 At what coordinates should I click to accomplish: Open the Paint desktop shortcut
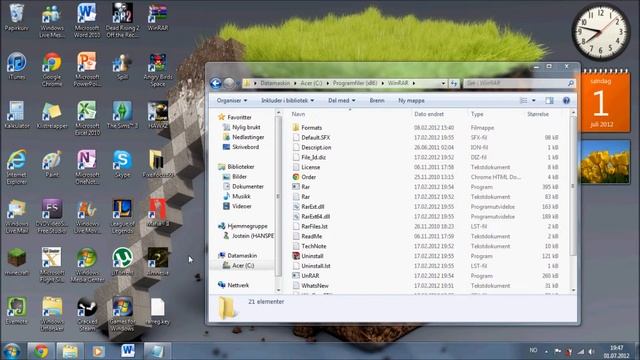52,164
